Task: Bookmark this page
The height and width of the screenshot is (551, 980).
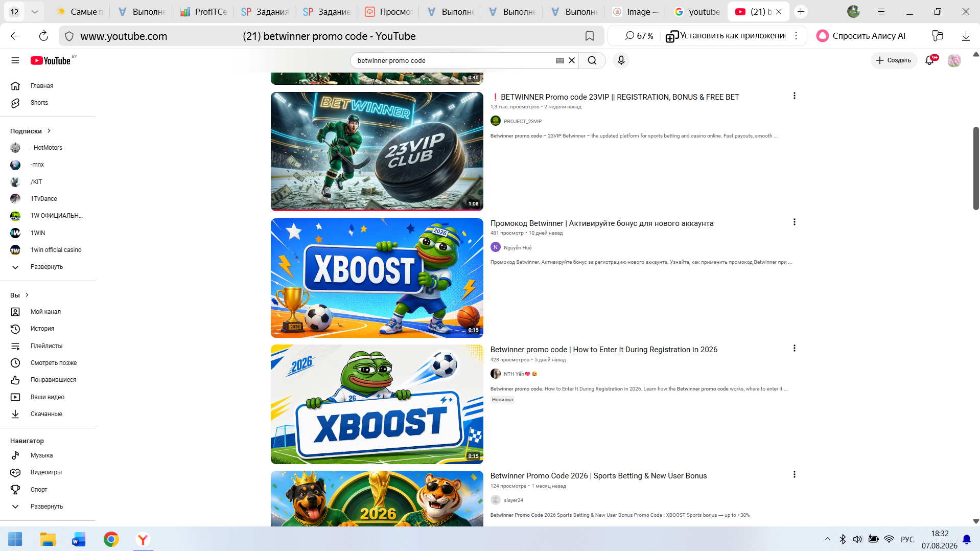Action: coord(590,36)
